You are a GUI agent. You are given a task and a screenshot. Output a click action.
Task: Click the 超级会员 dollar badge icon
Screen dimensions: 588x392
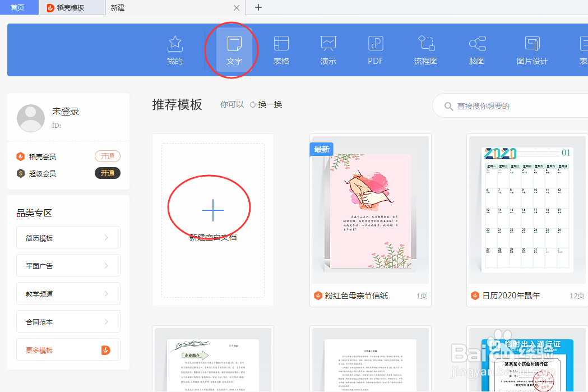21,173
